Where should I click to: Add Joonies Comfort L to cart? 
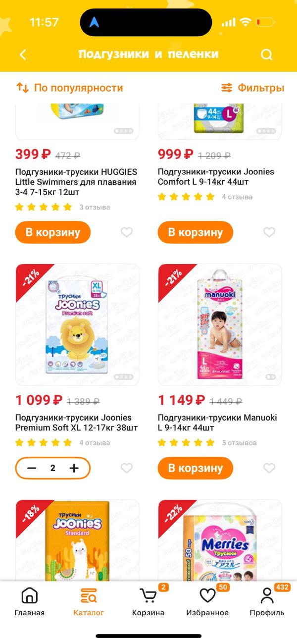196,232
